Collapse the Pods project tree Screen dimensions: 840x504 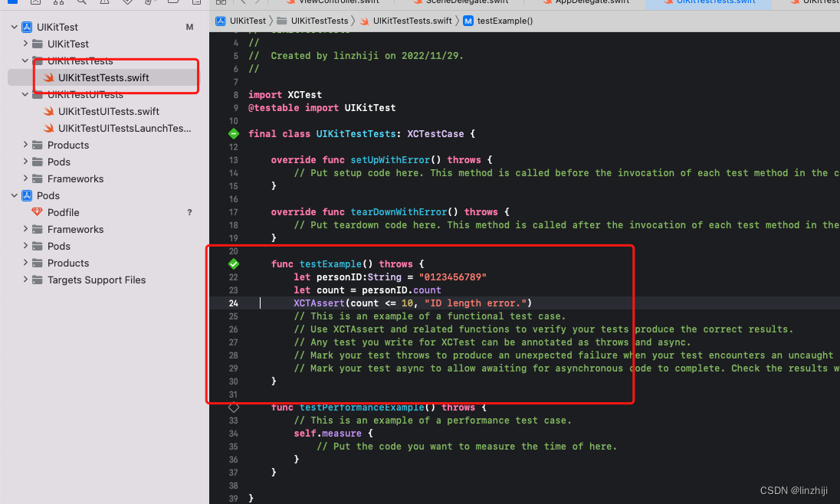(x=13, y=195)
